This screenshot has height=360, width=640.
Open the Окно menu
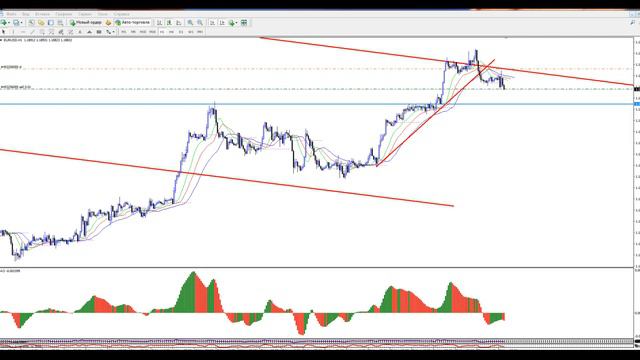(102, 14)
